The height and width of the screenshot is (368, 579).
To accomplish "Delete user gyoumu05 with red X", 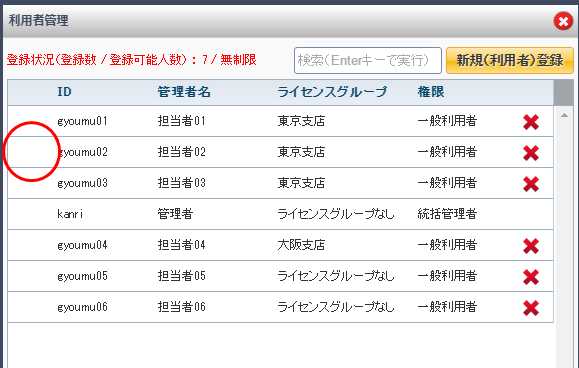I will click(x=531, y=277).
